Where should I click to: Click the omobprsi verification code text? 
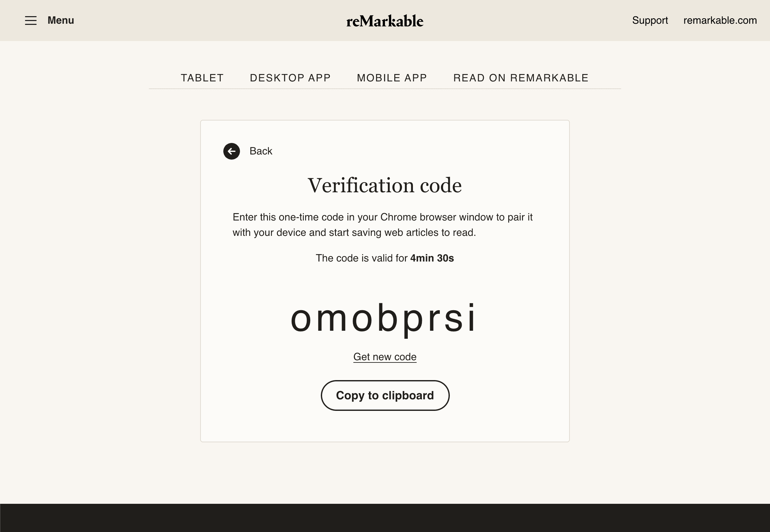(384, 319)
